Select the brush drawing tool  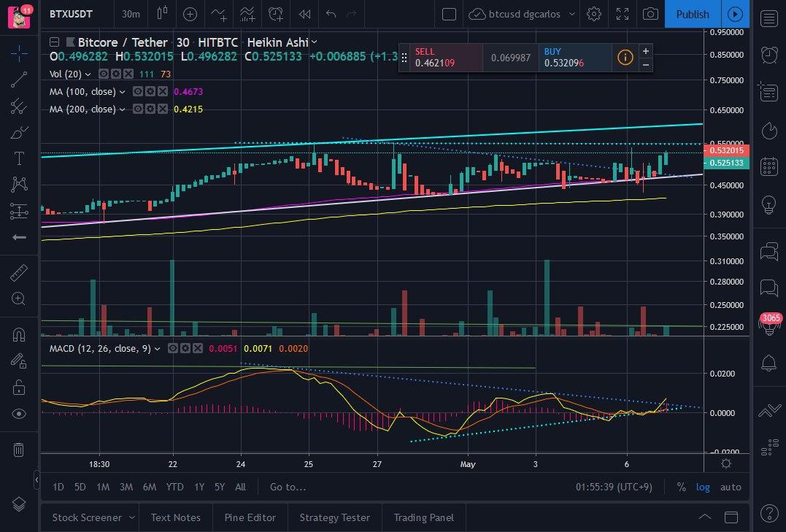20,132
